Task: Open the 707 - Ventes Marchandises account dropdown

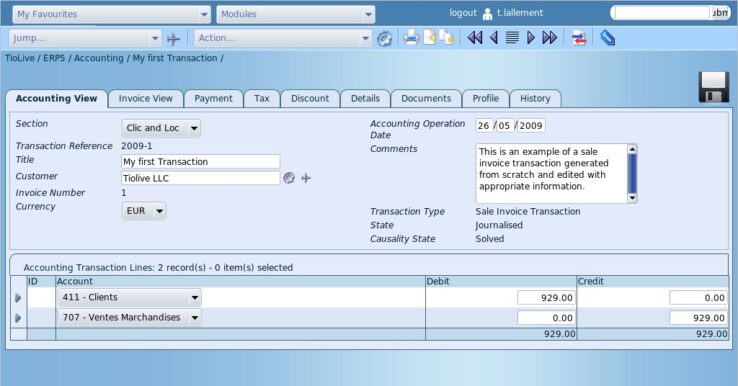Action: (x=129, y=318)
